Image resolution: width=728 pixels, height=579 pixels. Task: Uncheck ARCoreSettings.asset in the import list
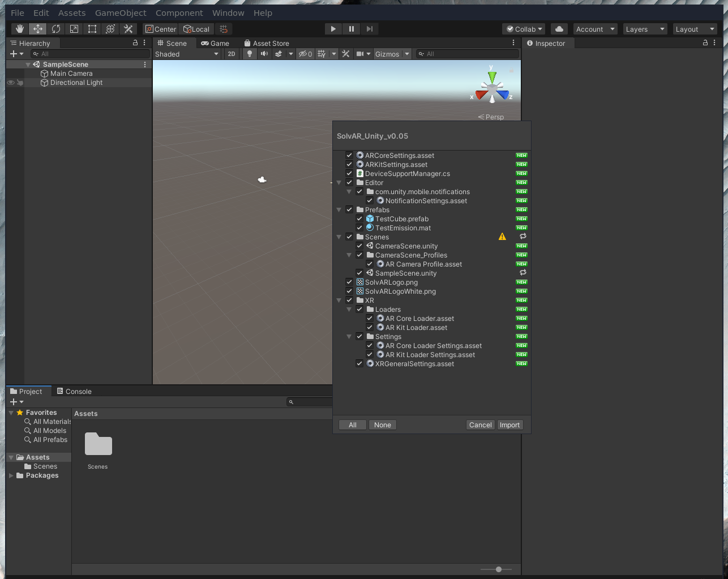coord(349,155)
